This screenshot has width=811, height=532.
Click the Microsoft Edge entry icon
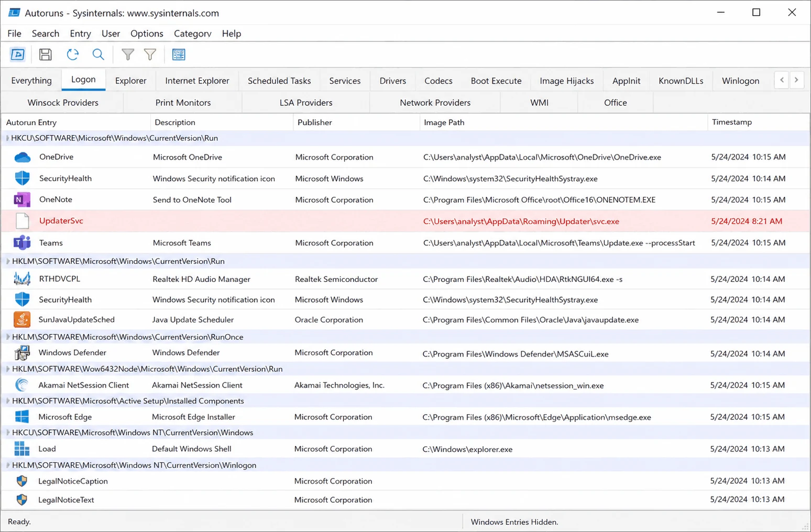(22, 417)
